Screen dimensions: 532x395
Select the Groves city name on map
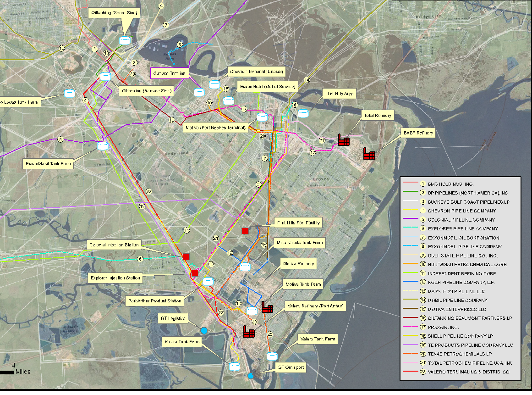(321, 179)
